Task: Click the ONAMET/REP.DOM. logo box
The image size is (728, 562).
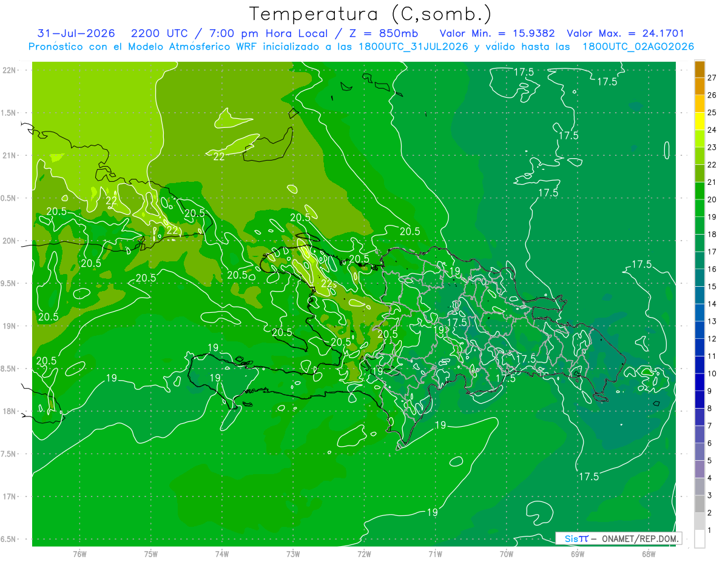Action: [x=619, y=538]
